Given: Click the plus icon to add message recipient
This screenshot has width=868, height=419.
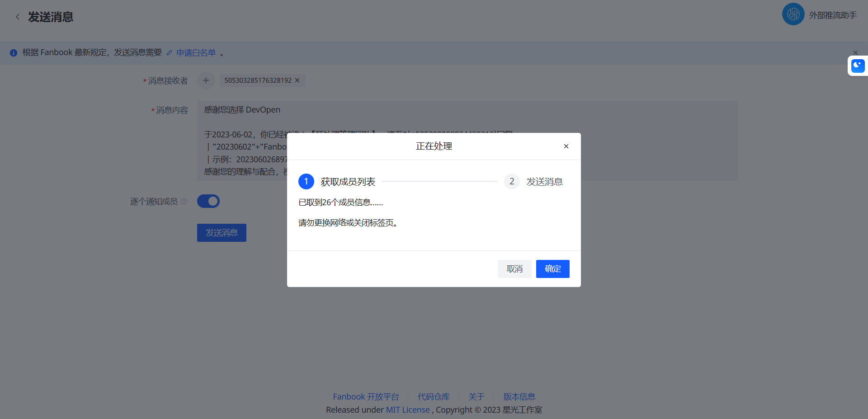Looking at the screenshot, I should 206,80.
